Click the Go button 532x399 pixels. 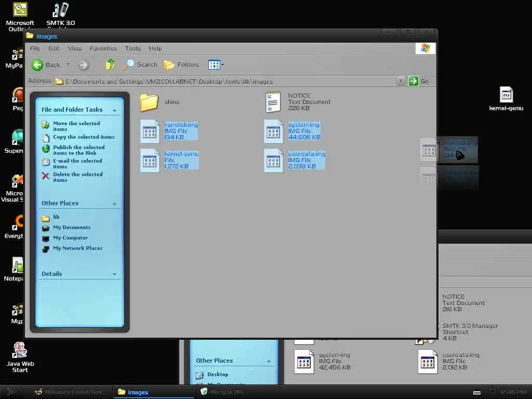(418, 81)
